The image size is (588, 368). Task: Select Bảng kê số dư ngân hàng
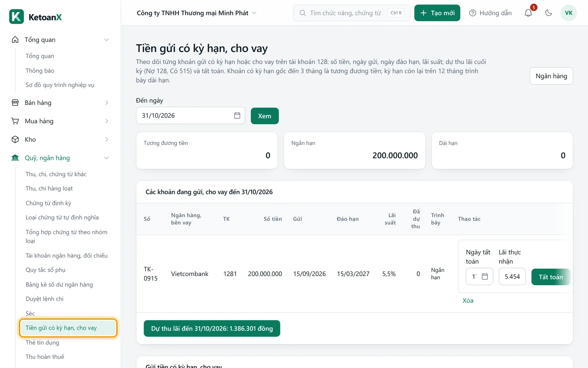click(59, 284)
